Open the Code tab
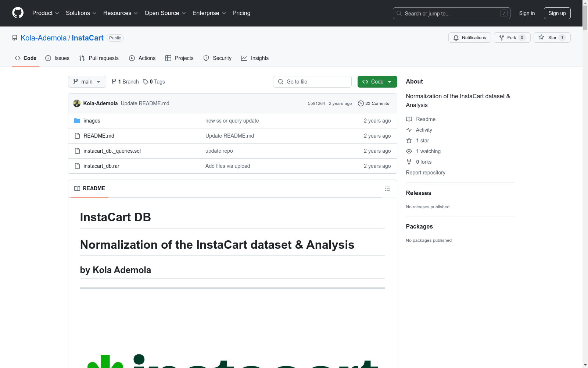 click(x=25, y=58)
